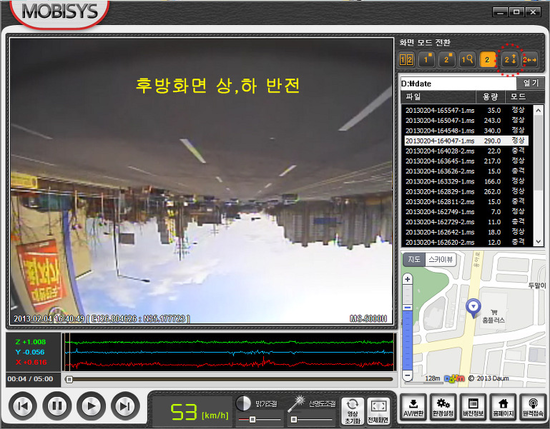Select file 20130204-162620-2.ms
The image size is (550, 429).
467,242
